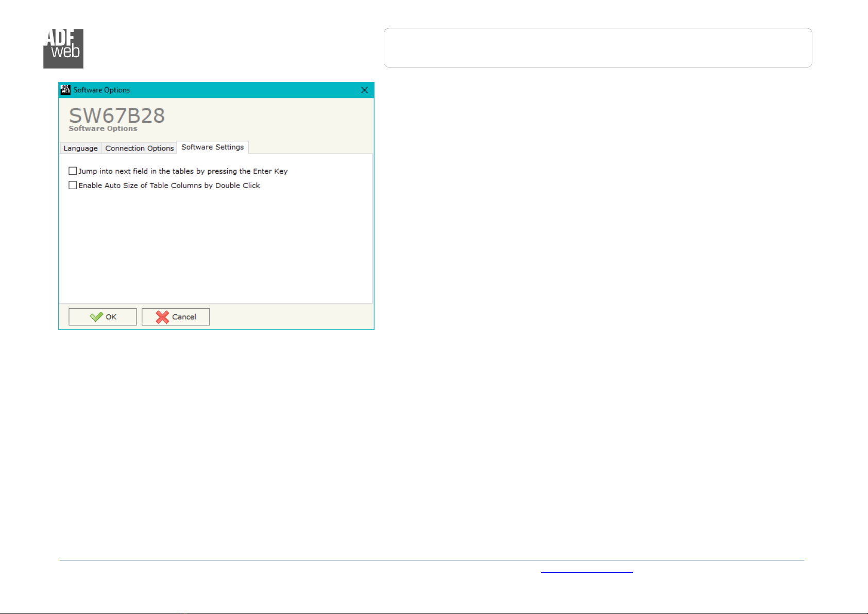The image size is (868, 614).
Task: Select the Software Settings tab
Action: point(213,147)
